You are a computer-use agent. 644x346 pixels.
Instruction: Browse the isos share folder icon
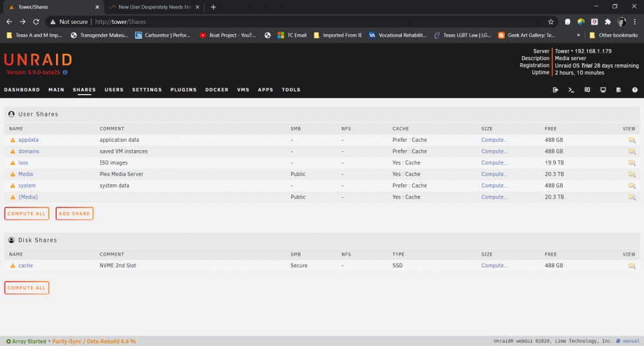pos(632,163)
